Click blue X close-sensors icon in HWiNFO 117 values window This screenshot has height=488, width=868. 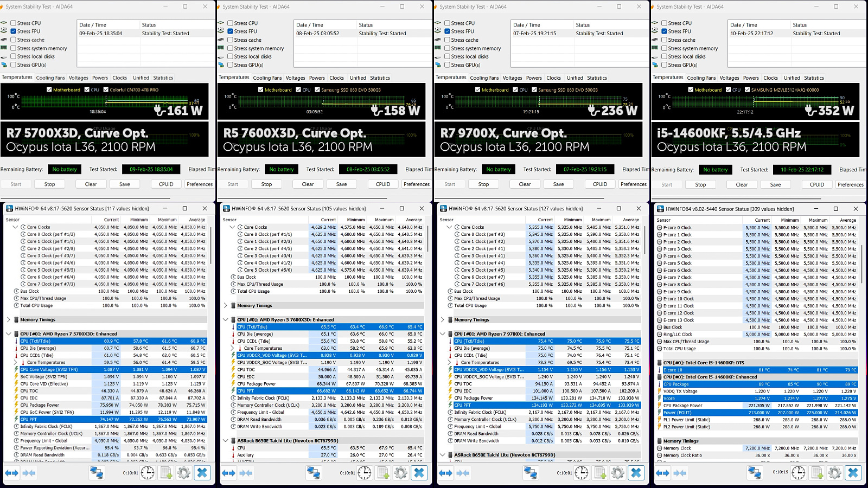point(202,473)
